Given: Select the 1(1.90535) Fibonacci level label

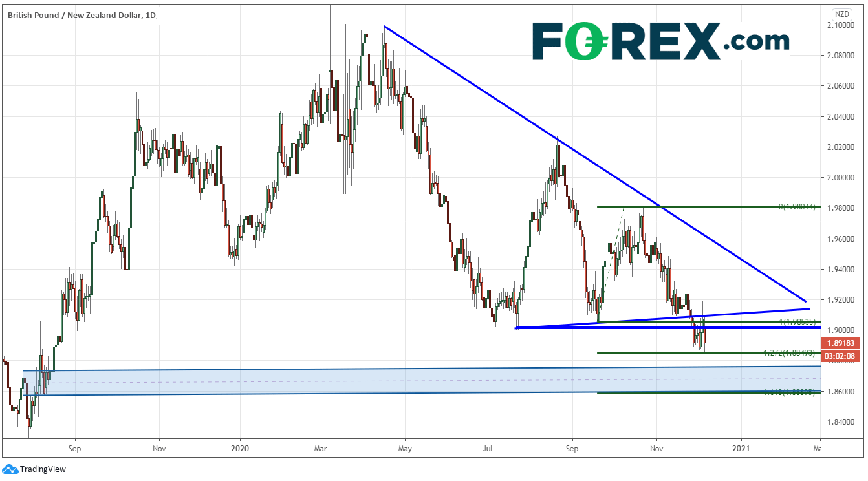Looking at the screenshot, I should tap(799, 321).
